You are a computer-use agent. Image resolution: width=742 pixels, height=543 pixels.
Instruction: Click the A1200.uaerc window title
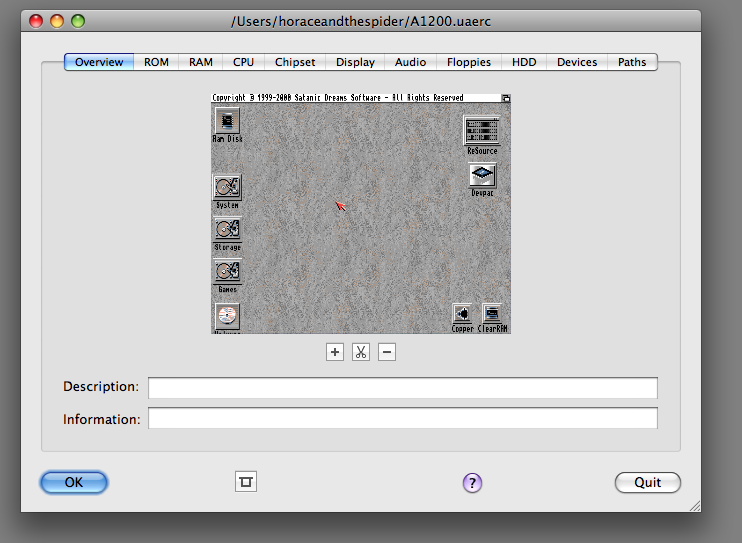click(x=361, y=21)
